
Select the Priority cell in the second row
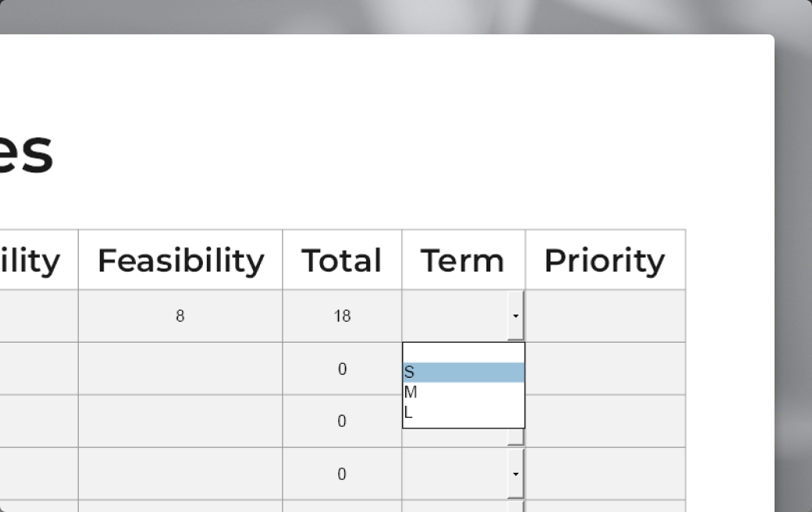[x=605, y=368]
